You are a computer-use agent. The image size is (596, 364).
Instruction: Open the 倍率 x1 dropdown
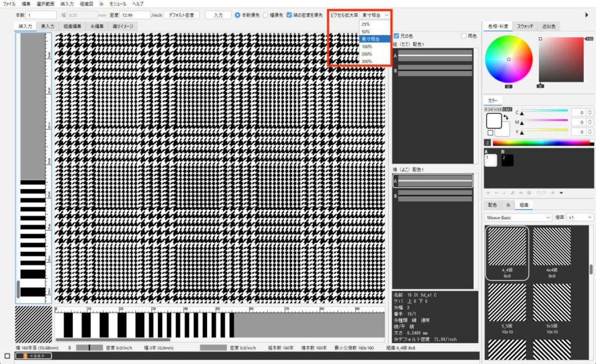[x=580, y=217]
